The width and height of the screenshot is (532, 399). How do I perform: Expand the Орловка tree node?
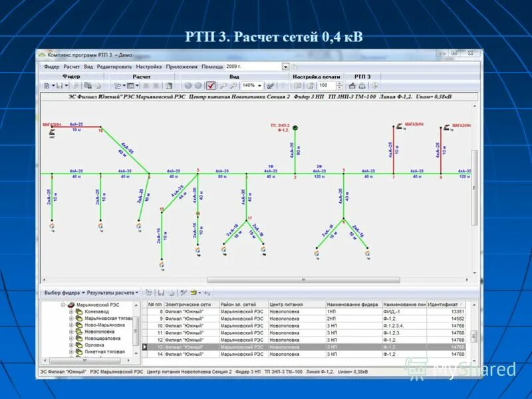pos(71,345)
